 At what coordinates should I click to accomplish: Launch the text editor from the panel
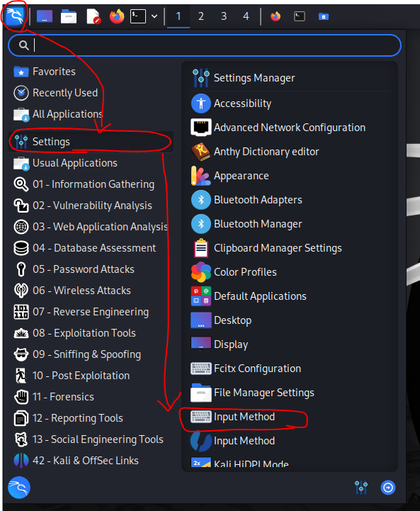[93, 16]
